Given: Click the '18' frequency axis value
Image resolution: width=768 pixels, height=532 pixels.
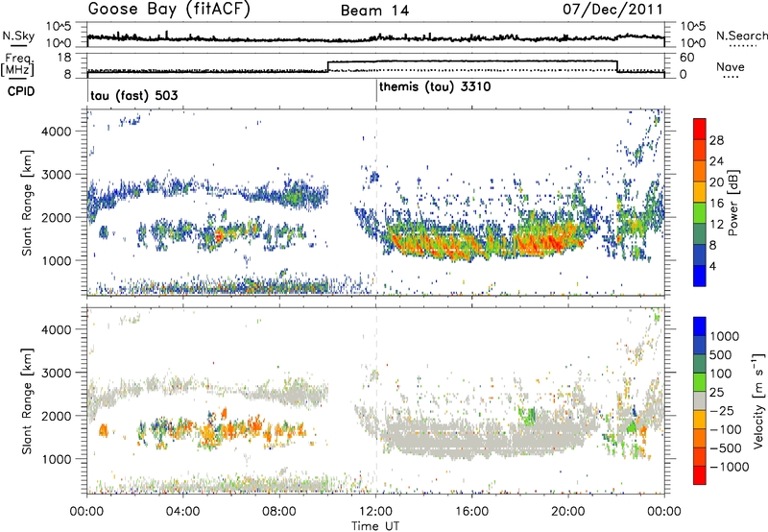Looking at the screenshot, I should [64, 58].
